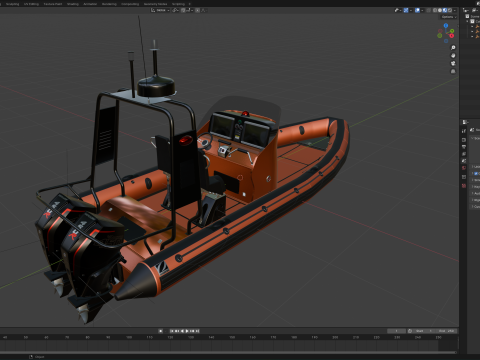Open the snapping options dropdown

pyautogui.click(x=190, y=10)
